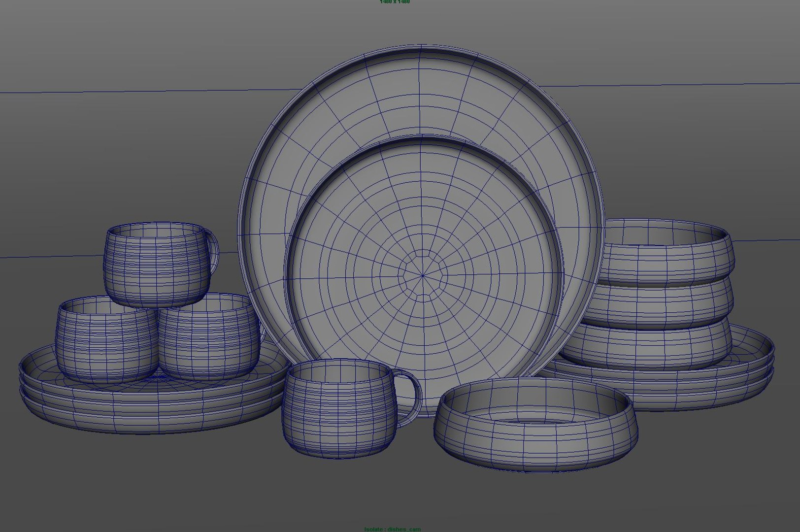Select the bottom-left cup under the top mug
Image resolution: width=800 pixels, height=532 pixels.
[x=106, y=340]
